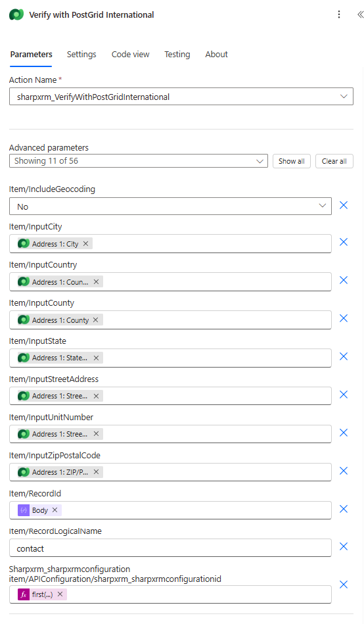This screenshot has width=364, height=624.
Task: Delete the Address 1: City token
Action: point(86,243)
